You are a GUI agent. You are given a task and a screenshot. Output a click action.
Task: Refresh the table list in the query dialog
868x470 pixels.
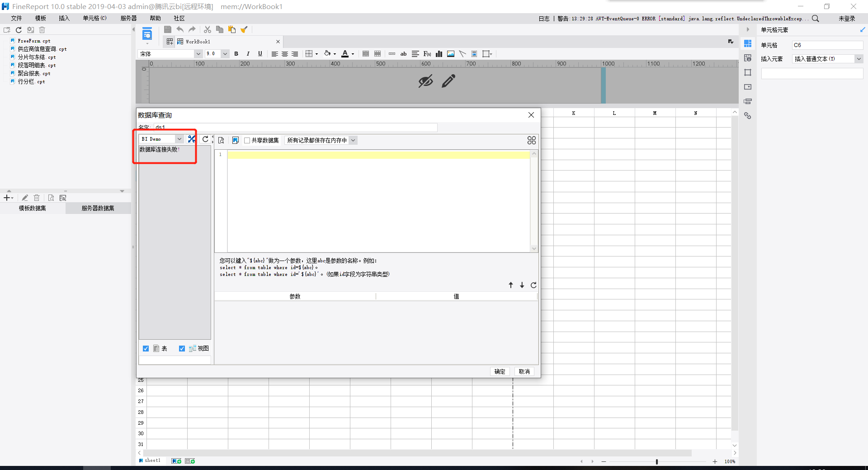[x=205, y=139]
